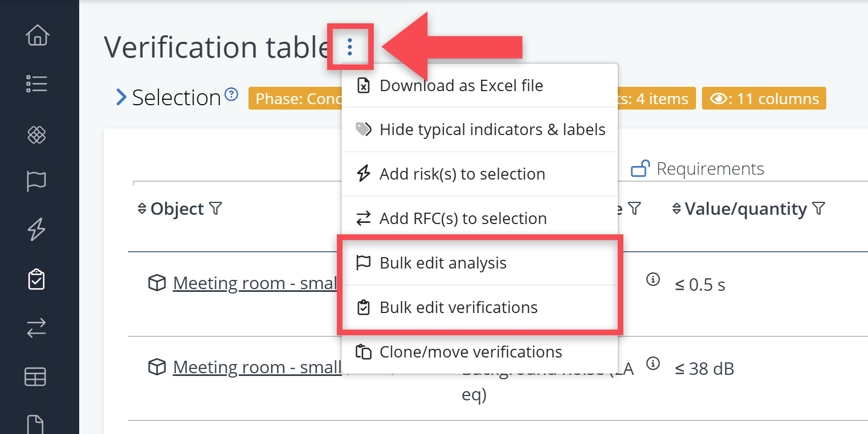The width and height of the screenshot is (868, 434).
Task: Click the info icon beside ≤ 0.5 s
Action: point(653,279)
